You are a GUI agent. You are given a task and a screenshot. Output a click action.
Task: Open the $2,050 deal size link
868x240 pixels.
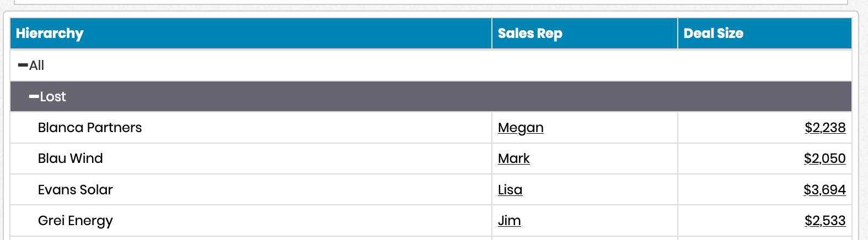tap(824, 159)
